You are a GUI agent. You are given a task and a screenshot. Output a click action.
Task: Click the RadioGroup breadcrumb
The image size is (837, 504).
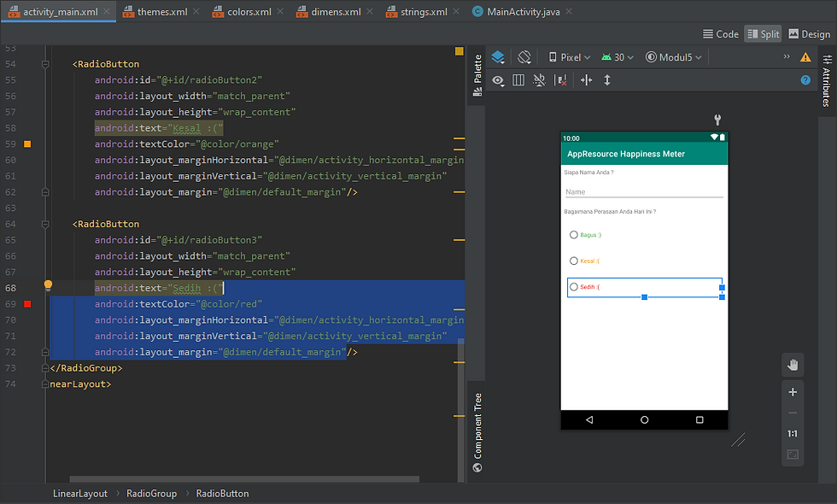152,494
